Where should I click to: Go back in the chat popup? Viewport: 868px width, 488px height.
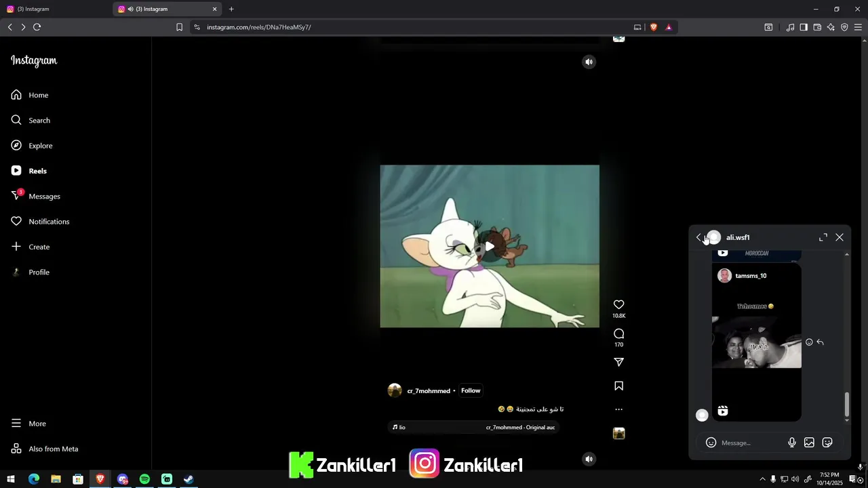click(698, 237)
